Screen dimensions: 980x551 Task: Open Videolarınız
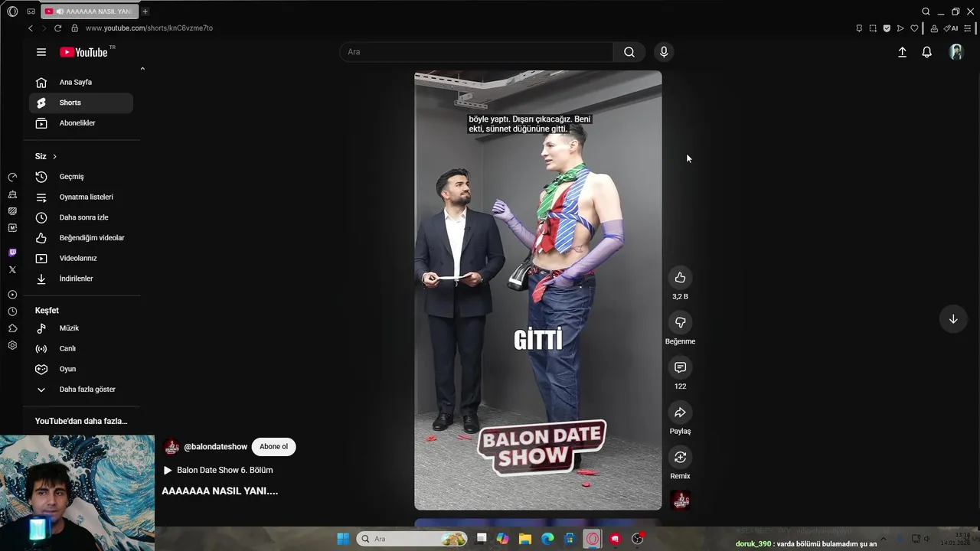pos(81,258)
